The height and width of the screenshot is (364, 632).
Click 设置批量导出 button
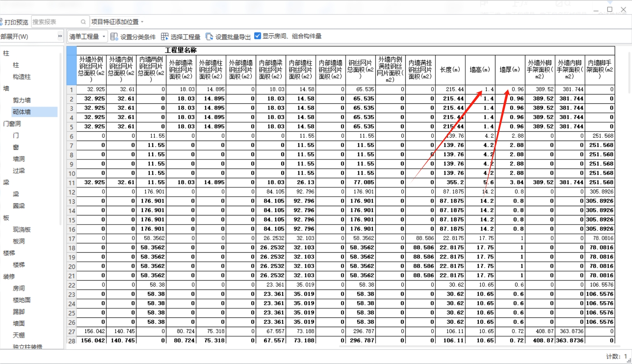[x=228, y=37]
